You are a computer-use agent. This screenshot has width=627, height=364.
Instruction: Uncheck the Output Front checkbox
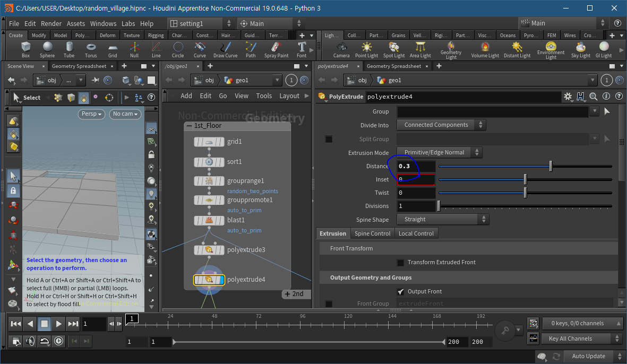coord(401,292)
